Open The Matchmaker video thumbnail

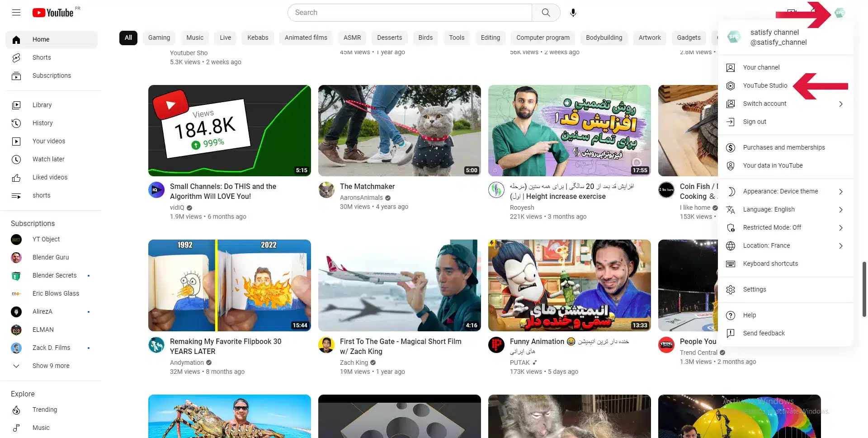click(x=399, y=131)
